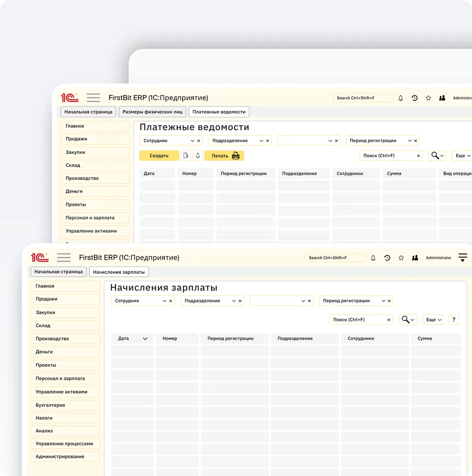472x476 pixels.
Task: Expand the Сотрудник filter in Начисления зарплаты
Action: pos(165,301)
